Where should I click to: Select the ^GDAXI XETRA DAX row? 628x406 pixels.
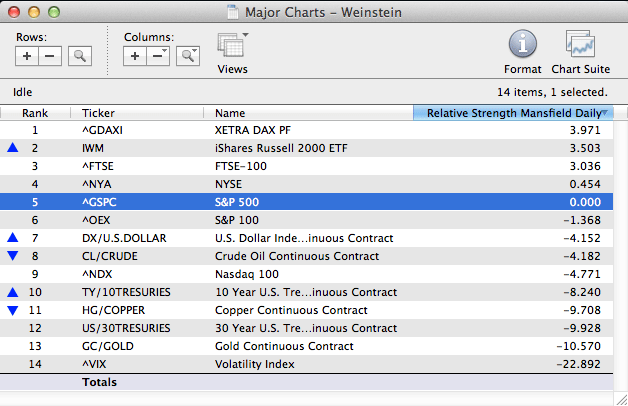coord(300,130)
